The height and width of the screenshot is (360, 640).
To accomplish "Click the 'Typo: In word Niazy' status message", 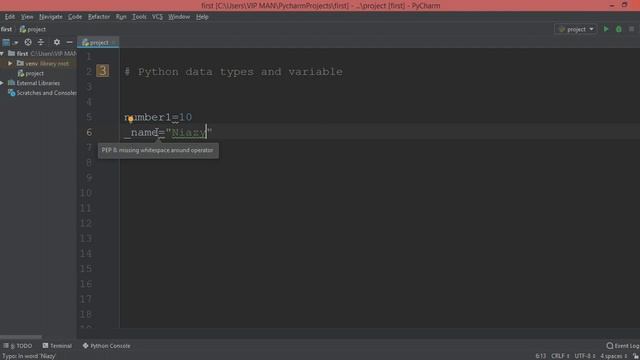I will [29, 356].
